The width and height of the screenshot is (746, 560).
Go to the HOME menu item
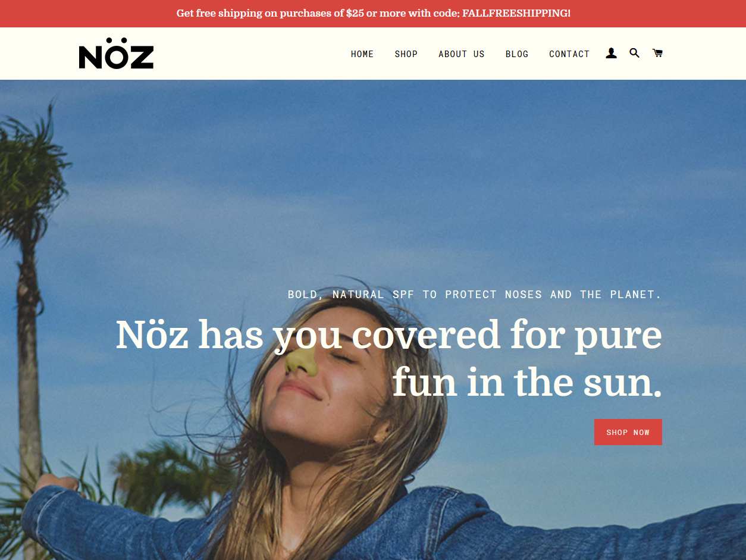point(362,54)
